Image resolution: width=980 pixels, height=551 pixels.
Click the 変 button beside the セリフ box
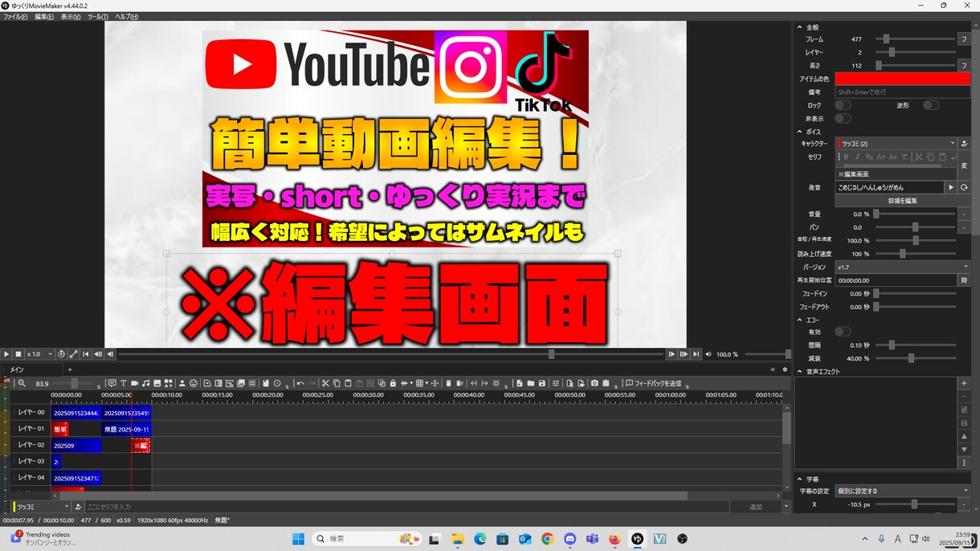(x=964, y=165)
